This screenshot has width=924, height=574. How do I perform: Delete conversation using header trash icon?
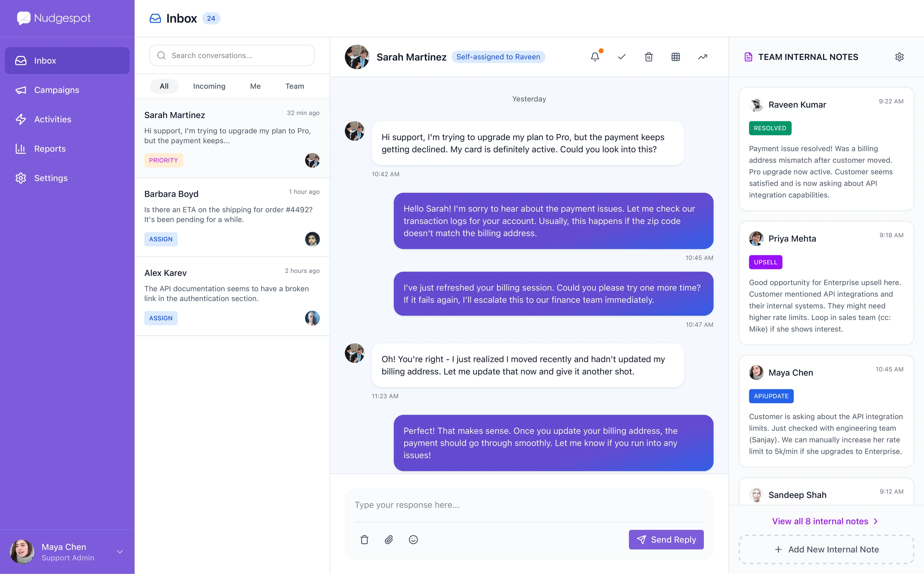click(649, 57)
